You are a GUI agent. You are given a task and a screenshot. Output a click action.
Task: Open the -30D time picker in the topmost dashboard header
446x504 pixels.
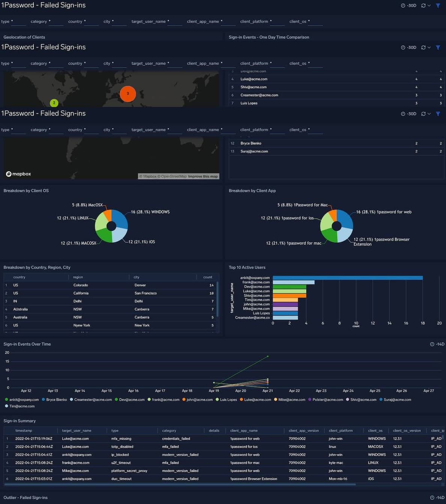(x=408, y=6)
